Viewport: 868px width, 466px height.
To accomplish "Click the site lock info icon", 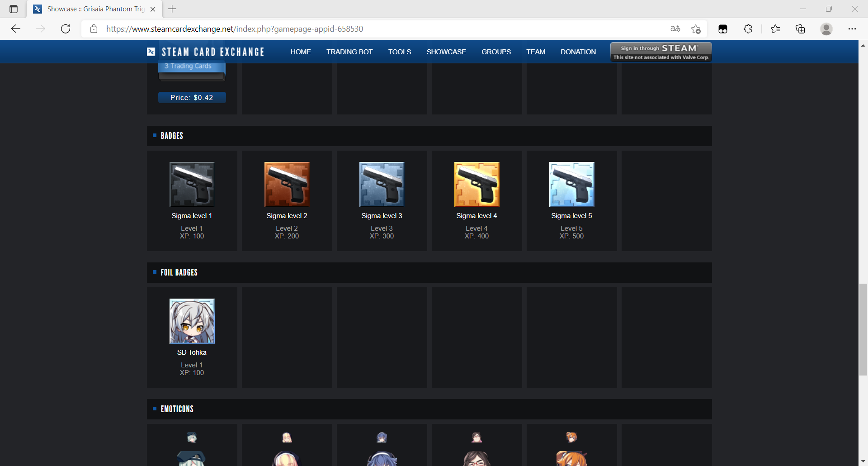I will [94, 29].
